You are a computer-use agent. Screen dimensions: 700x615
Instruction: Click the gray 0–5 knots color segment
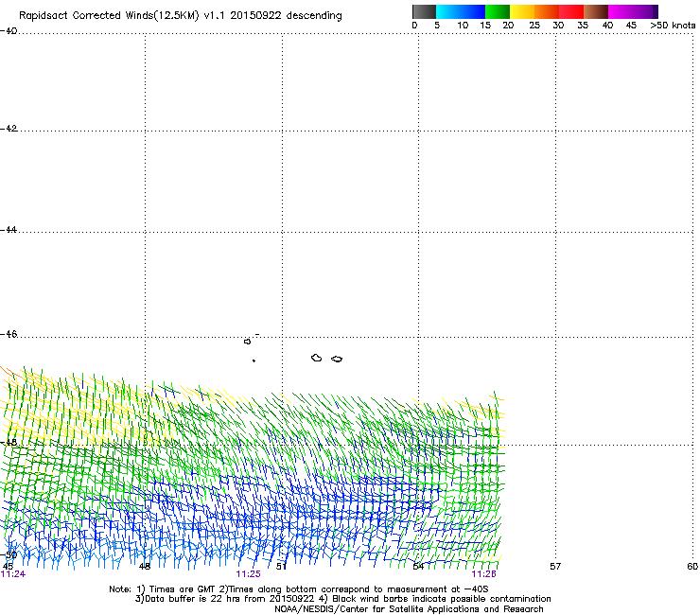point(424,11)
